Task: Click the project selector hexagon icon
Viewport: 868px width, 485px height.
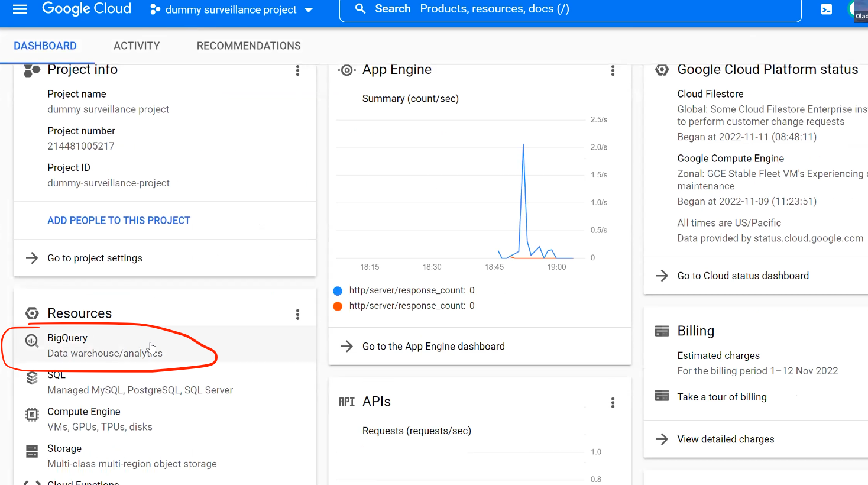Action: (x=155, y=9)
